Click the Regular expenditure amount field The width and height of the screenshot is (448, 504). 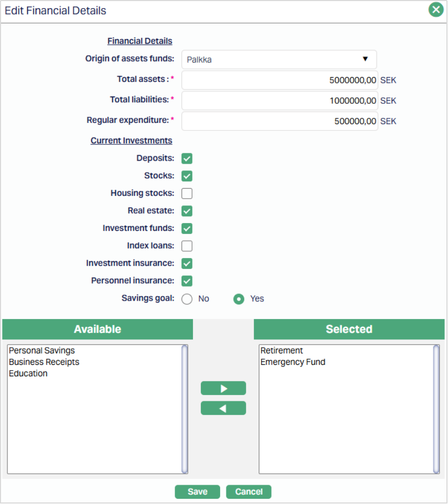point(280,121)
